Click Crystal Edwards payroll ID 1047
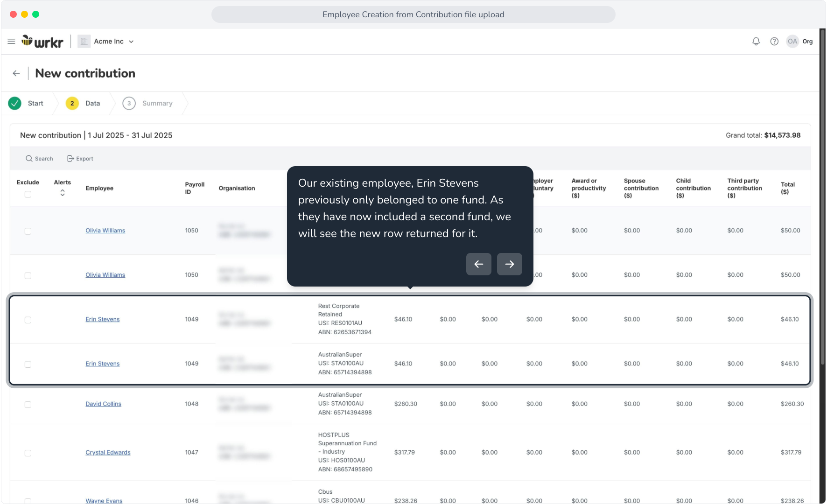Viewport: 827px width, 504px height. click(x=192, y=453)
